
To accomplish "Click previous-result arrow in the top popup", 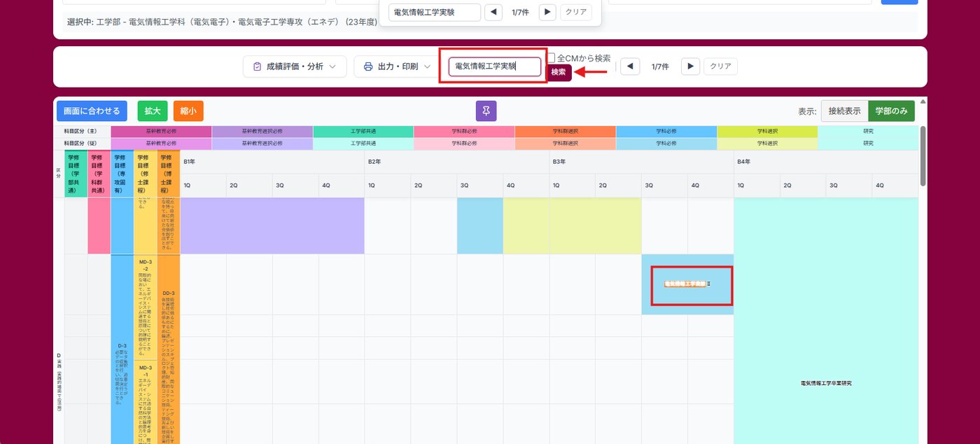I will click(x=493, y=12).
